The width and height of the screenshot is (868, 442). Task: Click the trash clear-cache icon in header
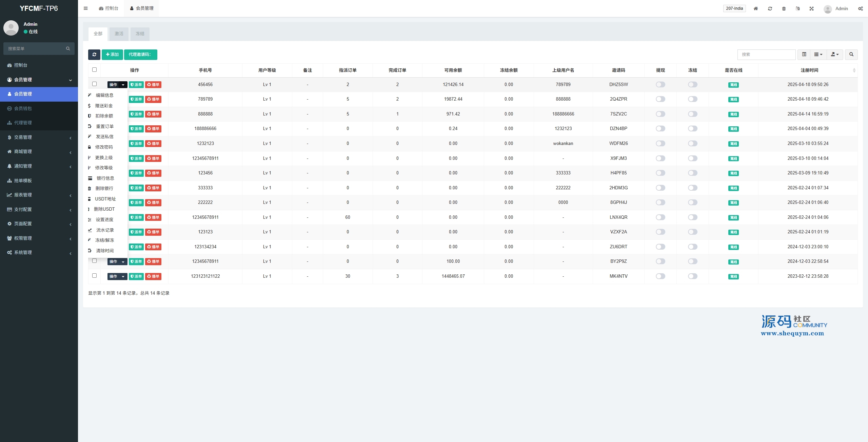784,8
